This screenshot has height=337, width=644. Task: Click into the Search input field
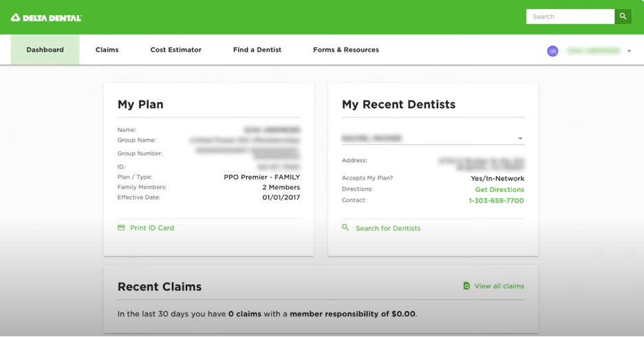pos(570,17)
